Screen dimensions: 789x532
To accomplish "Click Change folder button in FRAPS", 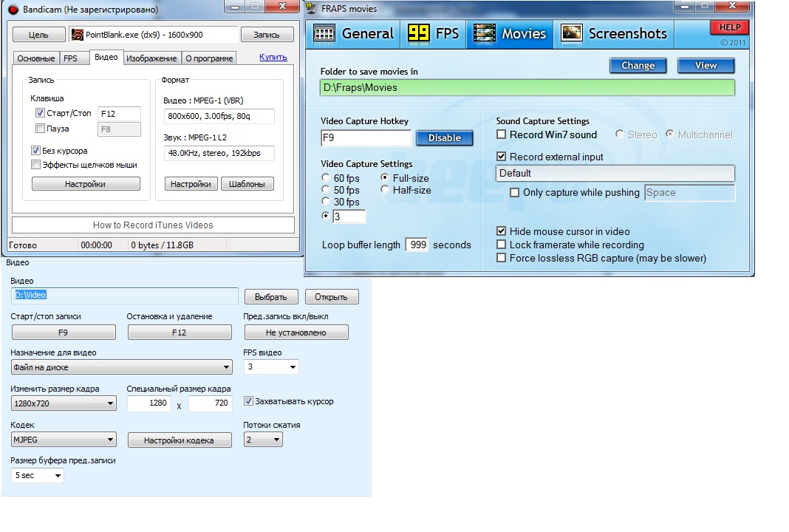I will pos(638,66).
